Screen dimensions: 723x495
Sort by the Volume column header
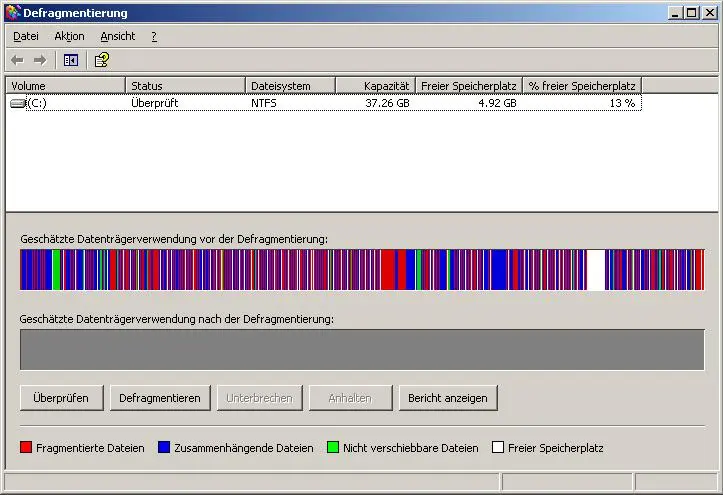coord(65,86)
